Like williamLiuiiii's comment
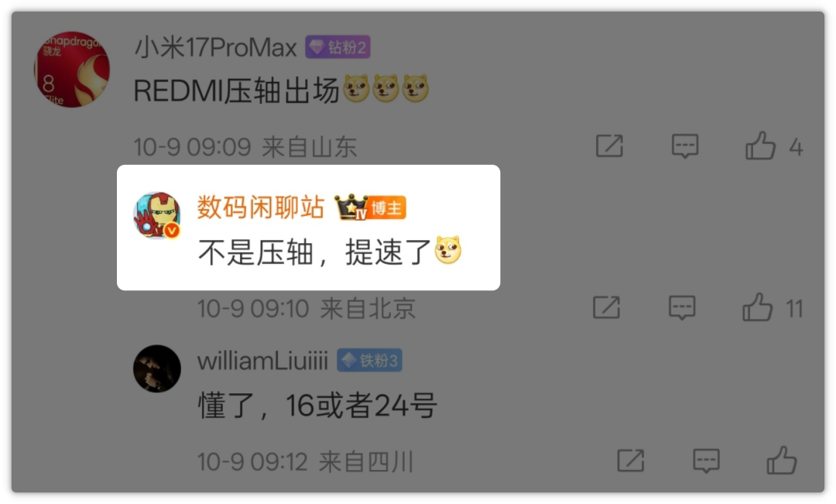The width and height of the screenshot is (836, 504). 782,461
